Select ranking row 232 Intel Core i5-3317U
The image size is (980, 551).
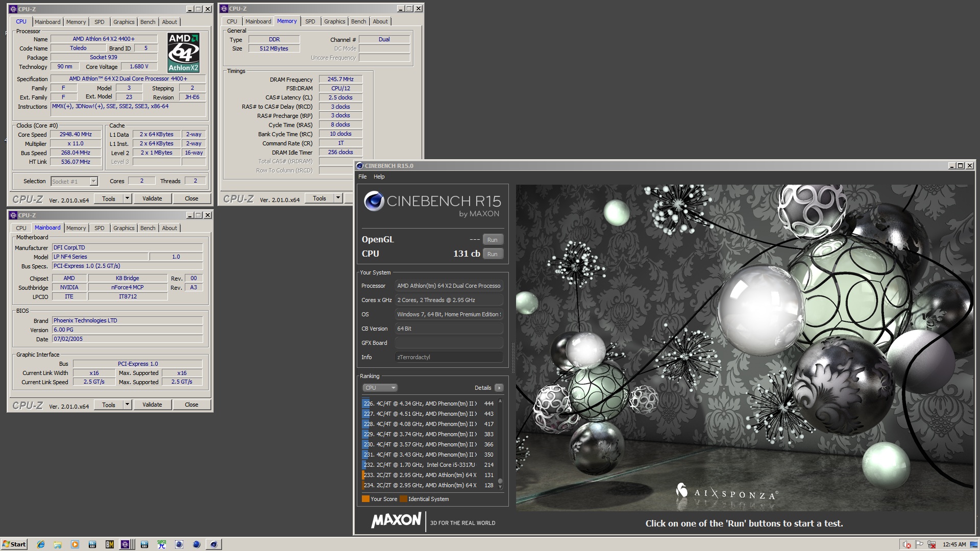point(429,465)
